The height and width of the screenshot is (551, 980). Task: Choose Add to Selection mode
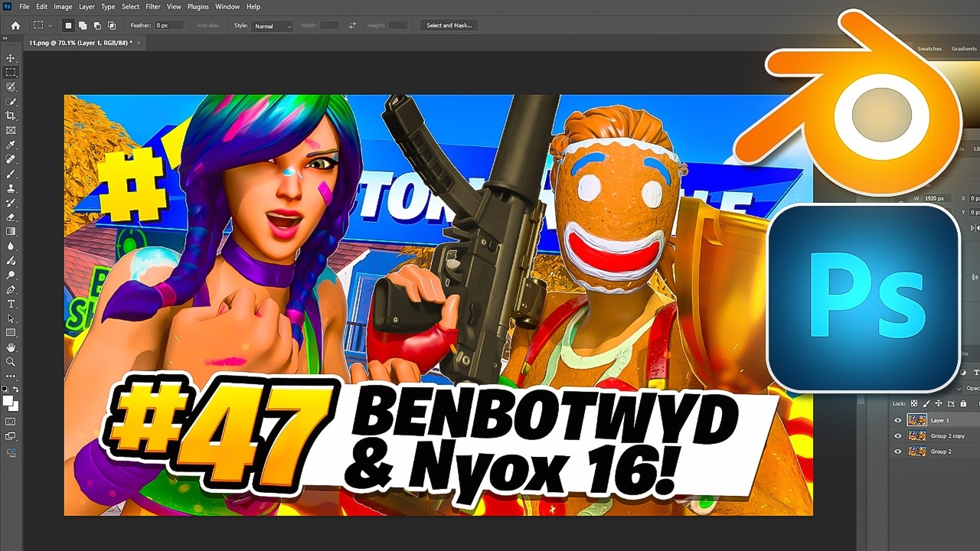pos(83,25)
